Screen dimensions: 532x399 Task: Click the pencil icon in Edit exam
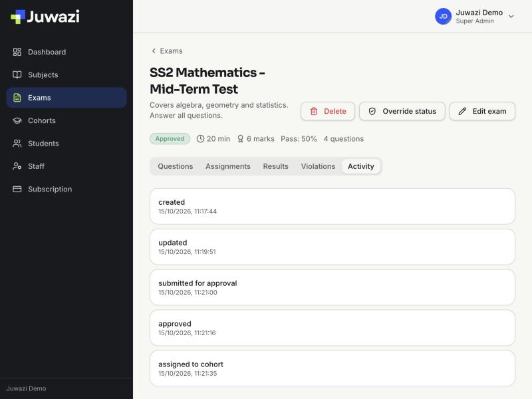(462, 111)
